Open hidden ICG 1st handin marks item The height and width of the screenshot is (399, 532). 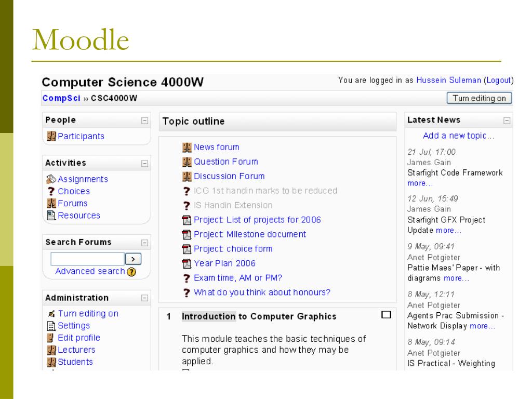click(x=265, y=191)
